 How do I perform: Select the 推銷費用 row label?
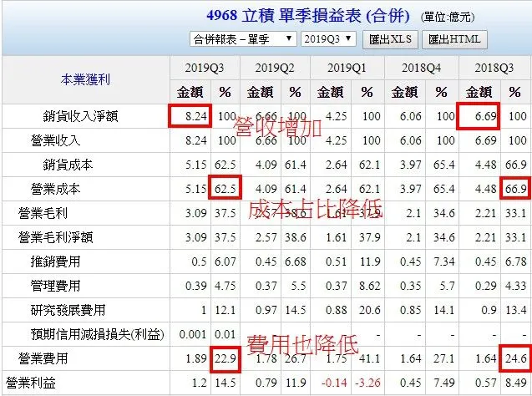point(56,261)
